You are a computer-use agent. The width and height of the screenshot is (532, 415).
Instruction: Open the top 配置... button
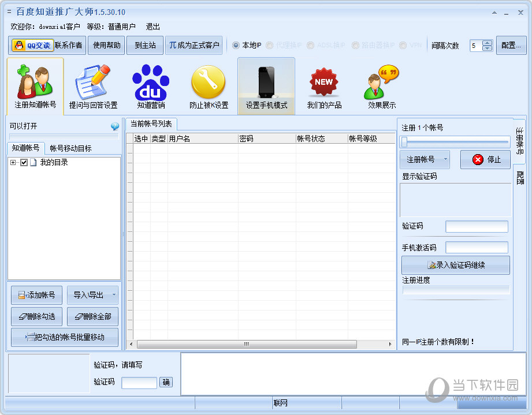511,45
